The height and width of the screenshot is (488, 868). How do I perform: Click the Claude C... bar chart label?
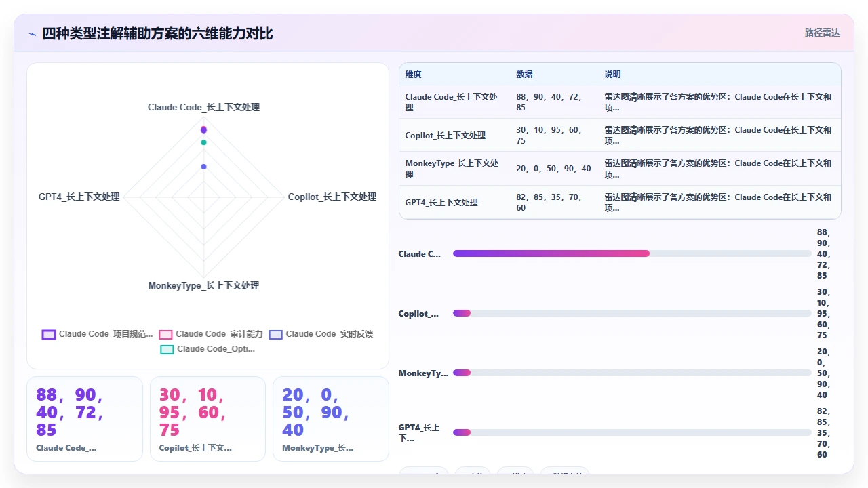click(420, 254)
